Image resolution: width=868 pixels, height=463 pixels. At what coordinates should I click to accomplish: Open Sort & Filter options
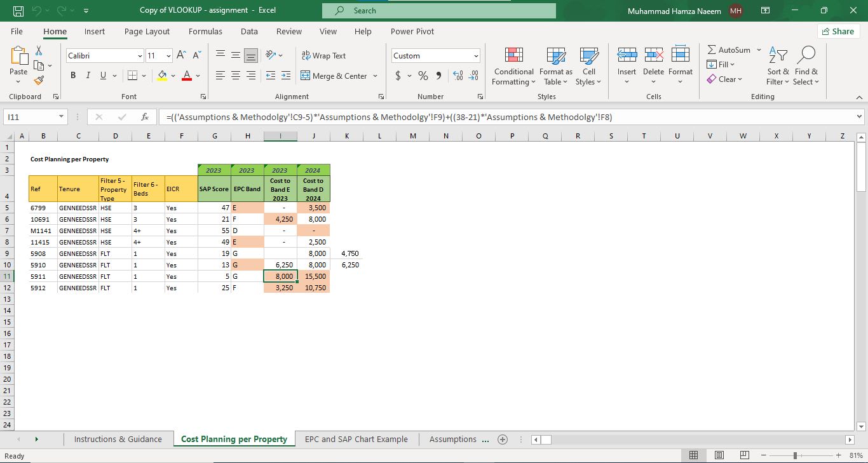(778, 67)
